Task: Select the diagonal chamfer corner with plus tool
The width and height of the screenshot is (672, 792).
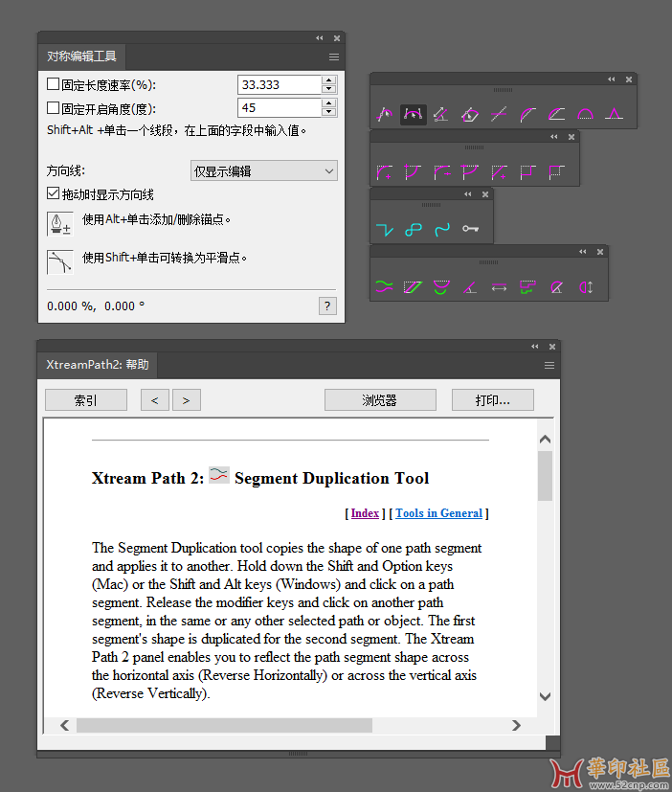Action: 499,172
